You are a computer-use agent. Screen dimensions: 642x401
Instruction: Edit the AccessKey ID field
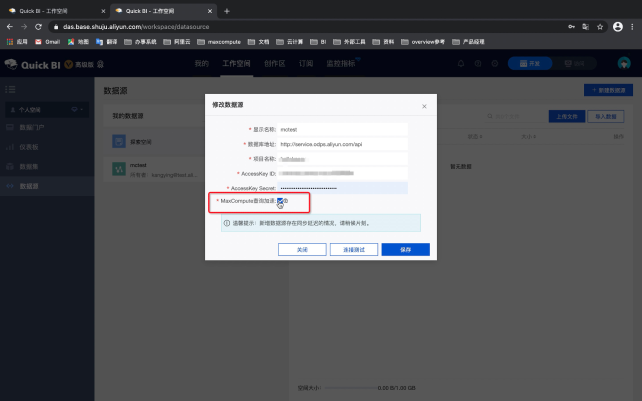pyautogui.click(x=342, y=174)
